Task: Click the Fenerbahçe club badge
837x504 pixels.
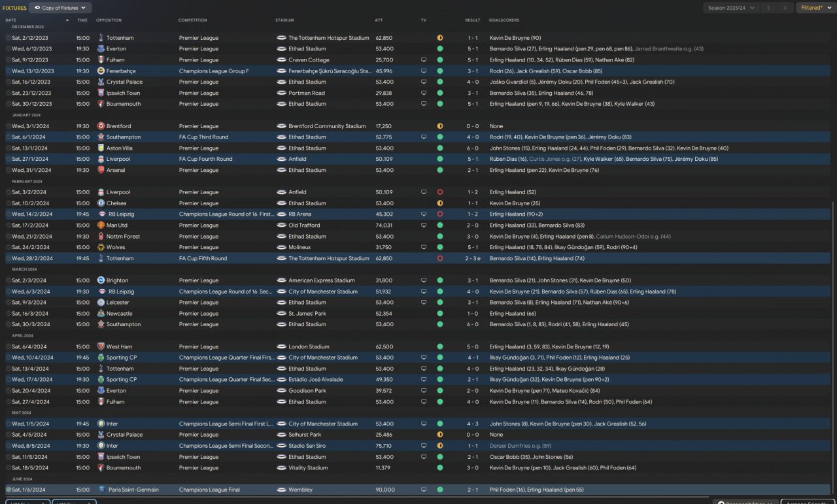Action: pos(101,71)
